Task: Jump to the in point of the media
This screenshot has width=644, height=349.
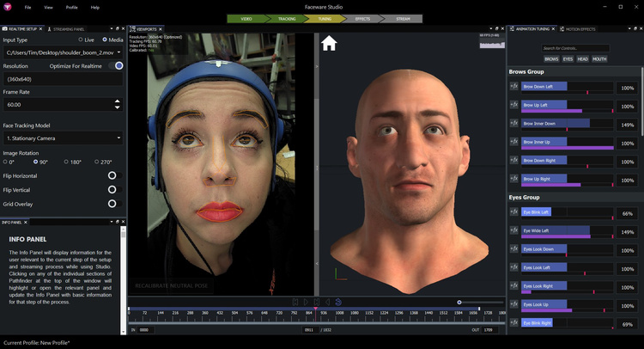Action: pos(295,302)
